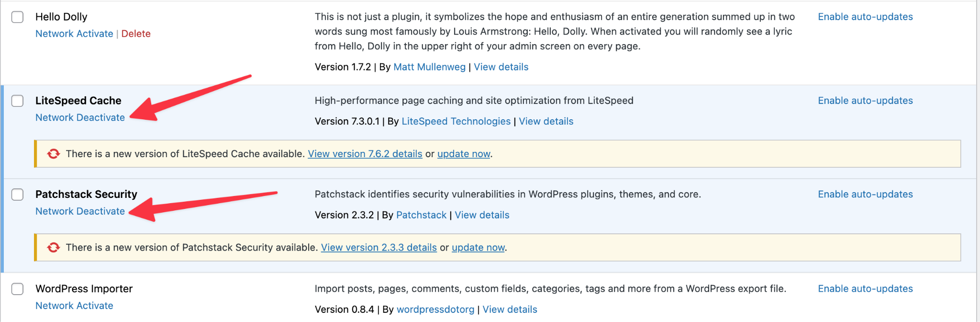
Task: View details for Hello Dolly
Action: pos(501,67)
